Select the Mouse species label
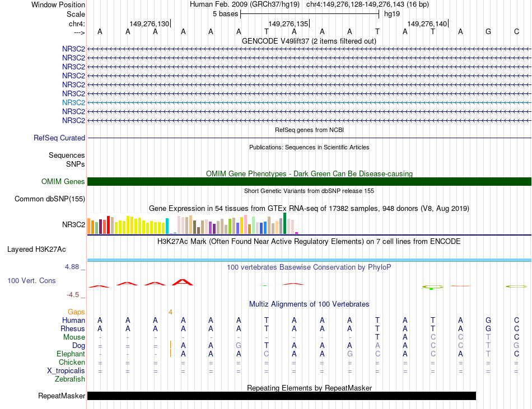This screenshot has width=532, height=409. coord(74,337)
